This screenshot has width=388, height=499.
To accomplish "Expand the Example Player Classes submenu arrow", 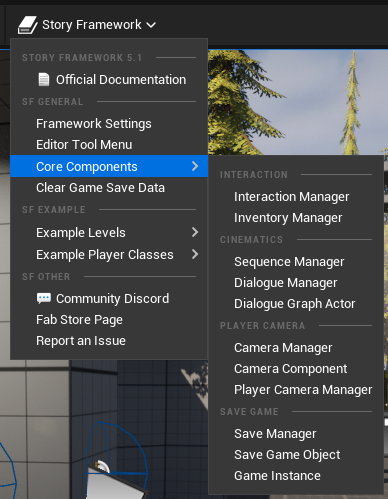I will (x=195, y=254).
